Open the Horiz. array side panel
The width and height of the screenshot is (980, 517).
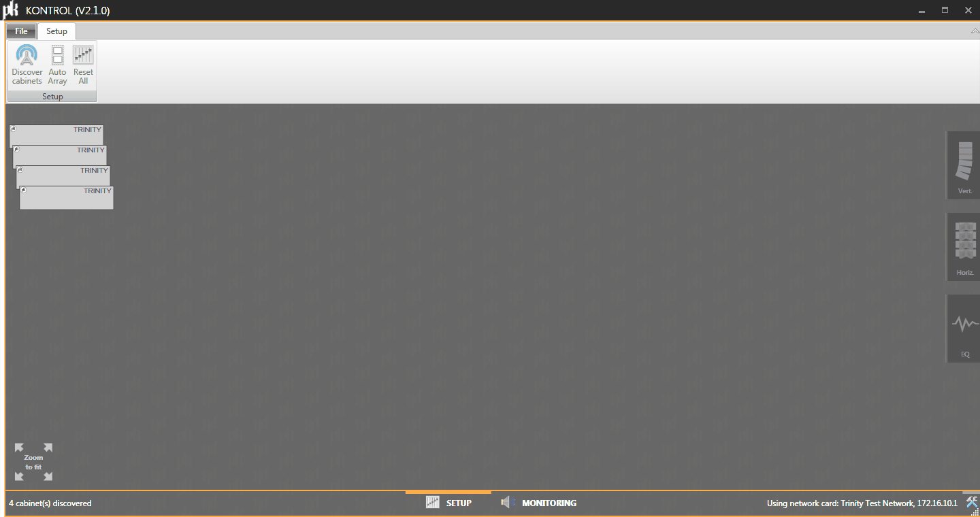964,247
